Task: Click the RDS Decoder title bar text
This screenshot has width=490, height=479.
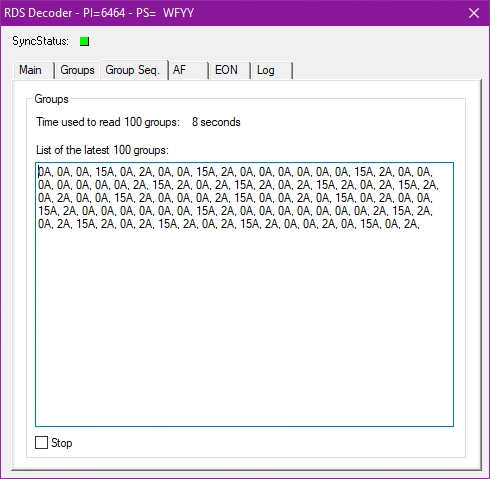Action: pyautogui.click(x=99, y=13)
